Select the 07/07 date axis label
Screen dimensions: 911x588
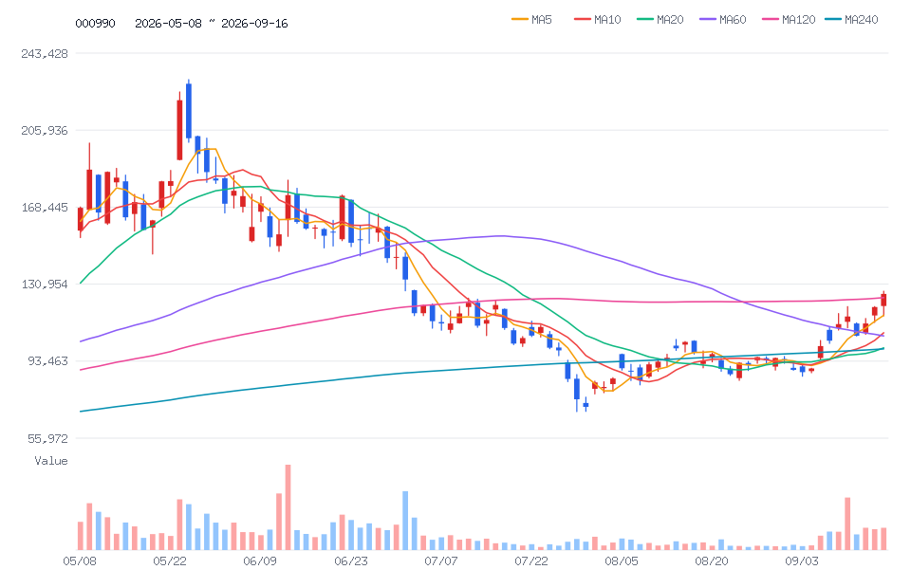click(441, 561)
